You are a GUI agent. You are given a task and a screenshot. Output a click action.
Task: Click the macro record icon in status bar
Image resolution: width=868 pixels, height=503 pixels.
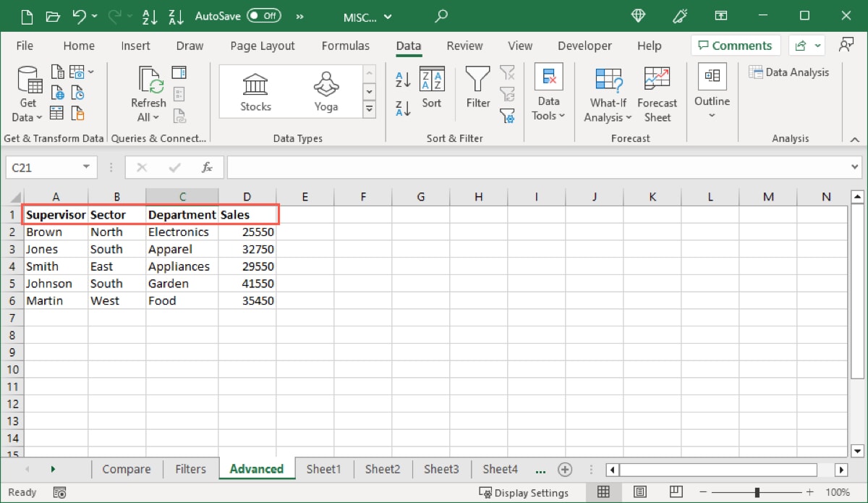tap(60, 492)
